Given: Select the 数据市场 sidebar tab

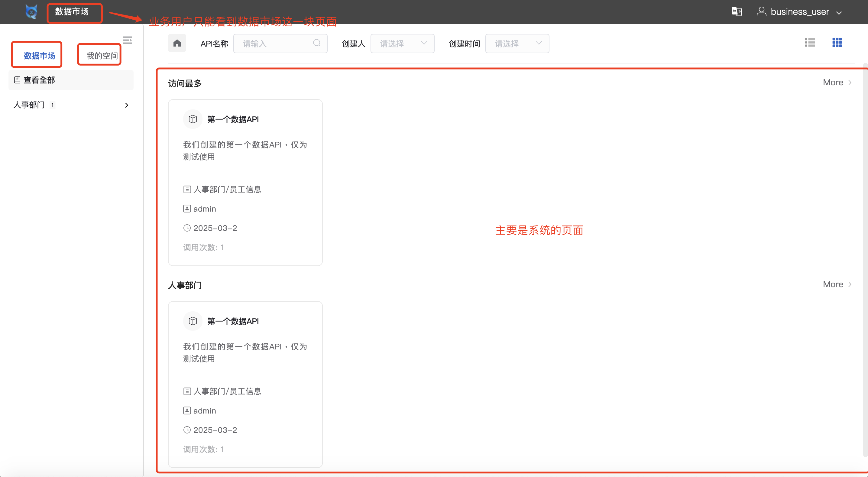Looking at the screenshot, I should click(39, 56).
